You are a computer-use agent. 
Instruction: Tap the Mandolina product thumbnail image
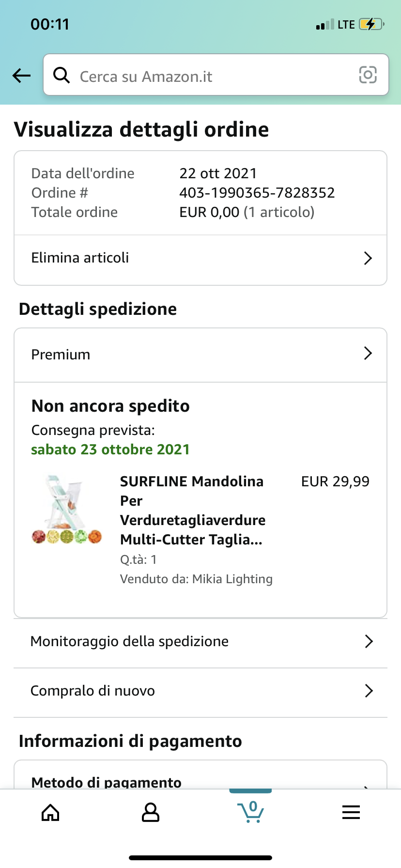click(x=67, y=510)
